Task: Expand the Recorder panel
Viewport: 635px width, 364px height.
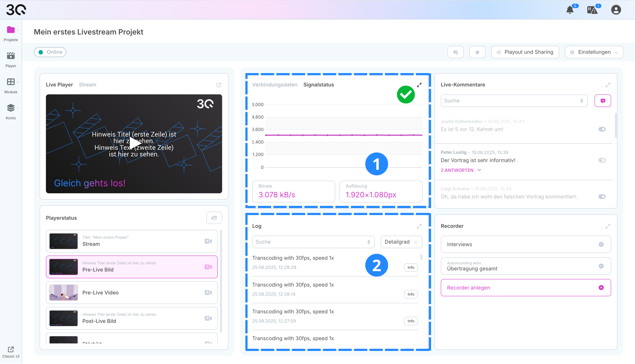Action: click(x=608, y=226)
